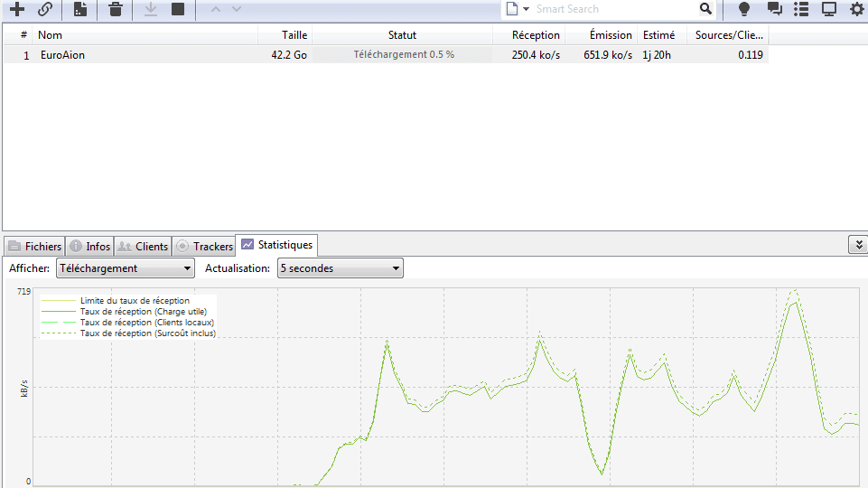Viewport: 868px width, 488px height.
Task: Collapse the details panel with double-chevron button
Action: coord(857,245)
